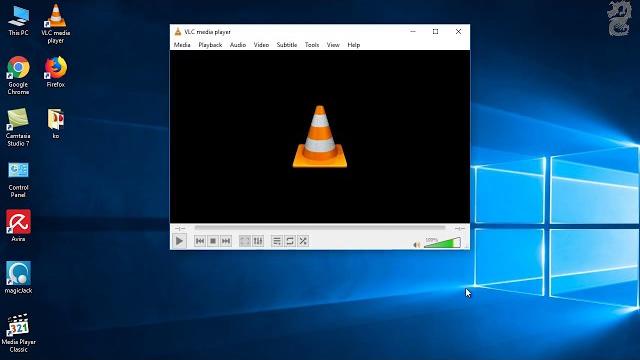Skip to next media in VLC
The width and height of the screenshot is (640, 360).
point(226,241)
